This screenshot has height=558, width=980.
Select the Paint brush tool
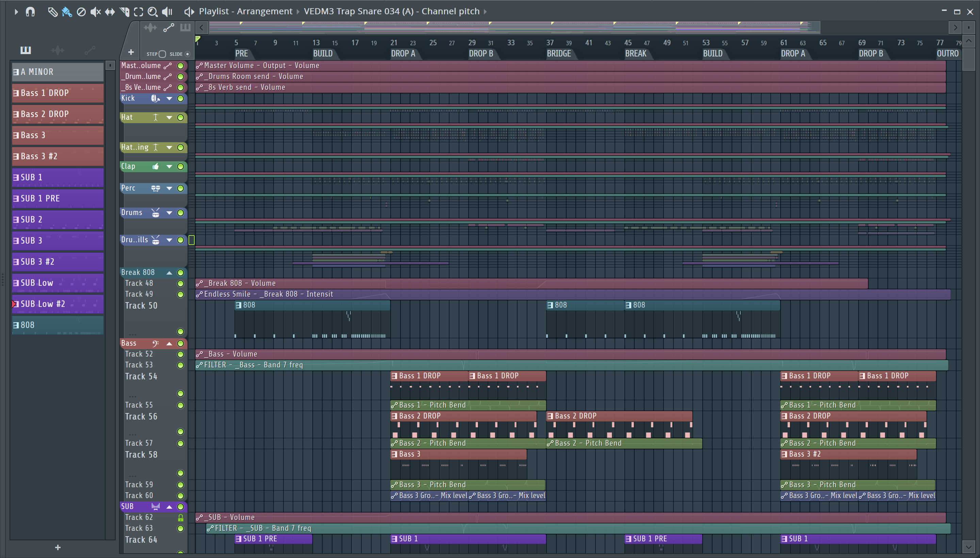[x=67, y=12]
